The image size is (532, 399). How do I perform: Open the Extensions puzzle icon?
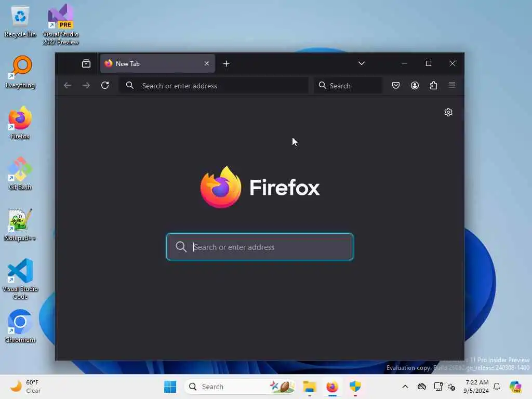coord(433,86)
